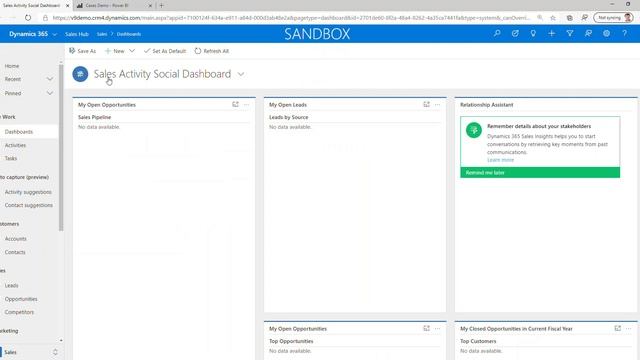Click Sales Hub in the header
Viewport: 640px width, 360px height.
77,34
